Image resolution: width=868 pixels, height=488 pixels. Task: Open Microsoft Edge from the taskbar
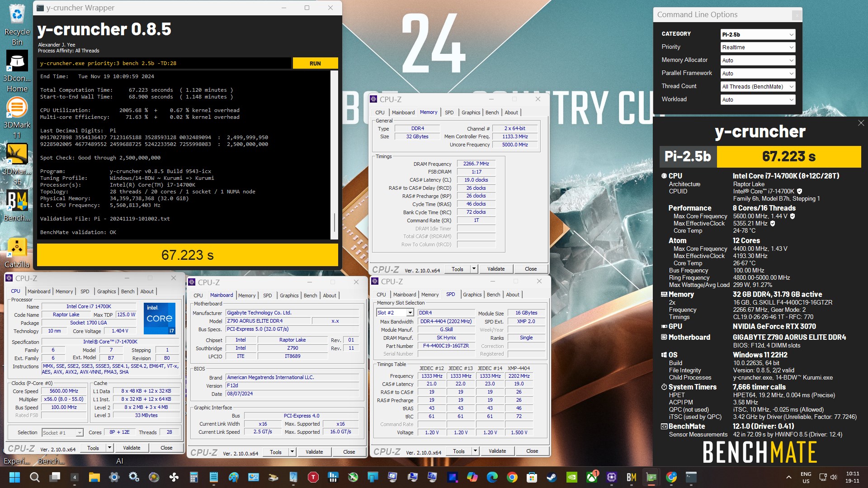coord(492,477)
